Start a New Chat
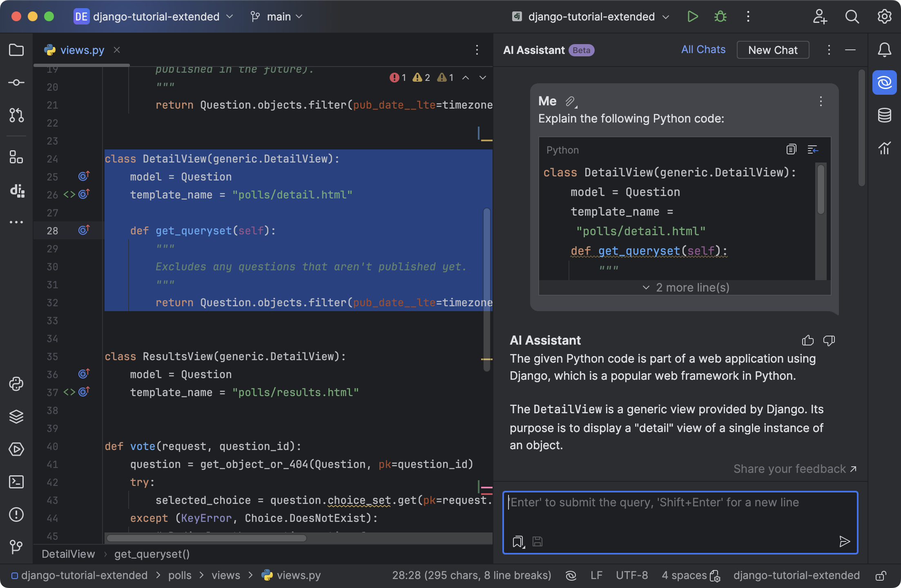Image resolution: width=901 pixels, height=588 pixels. (x=772, y=50)
